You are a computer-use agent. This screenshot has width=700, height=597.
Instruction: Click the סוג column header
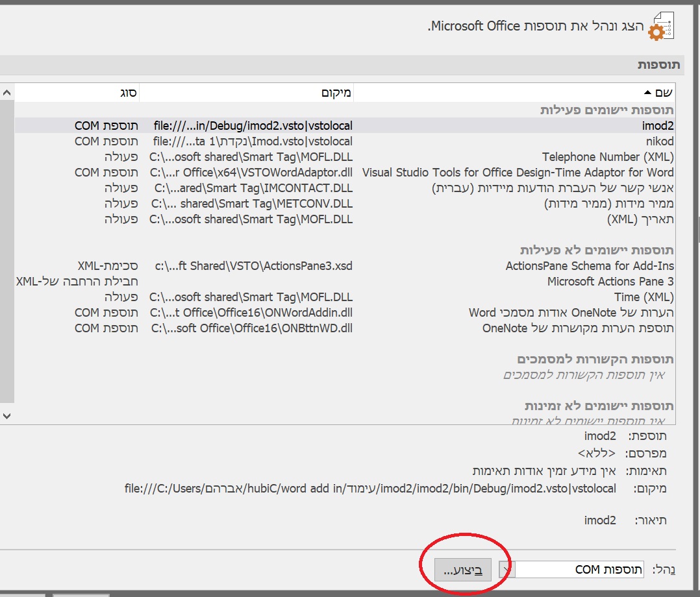(77, 93)
